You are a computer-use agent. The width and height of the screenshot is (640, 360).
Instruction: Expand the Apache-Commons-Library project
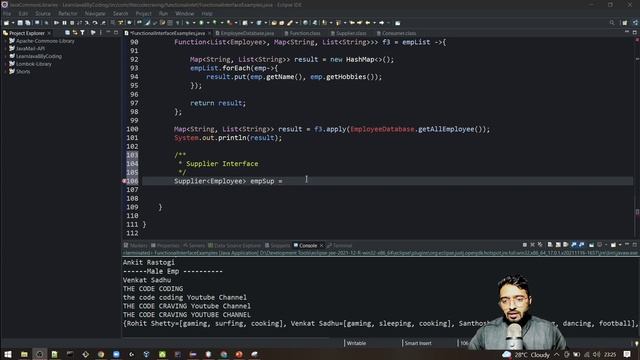(5, 41)
